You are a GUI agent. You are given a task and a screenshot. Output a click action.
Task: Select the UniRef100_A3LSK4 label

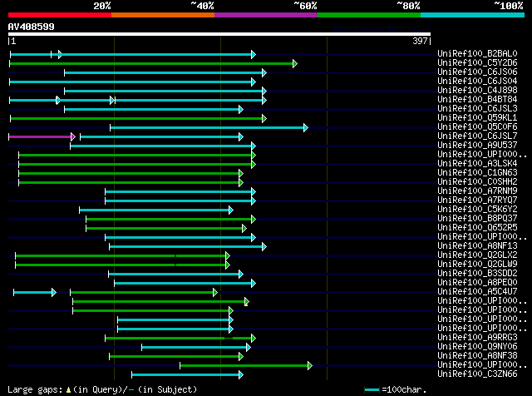(x=477, y=164)
